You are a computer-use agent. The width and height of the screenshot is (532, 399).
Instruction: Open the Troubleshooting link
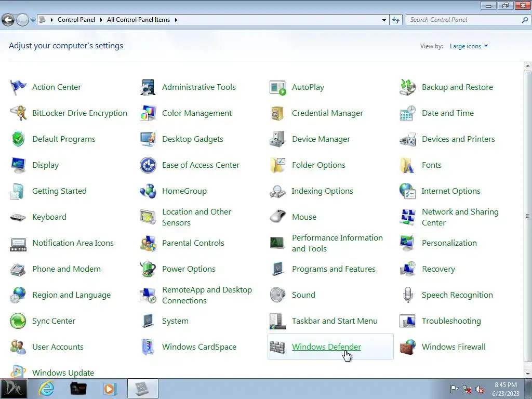pyautogui.click(x=451, y=321)
